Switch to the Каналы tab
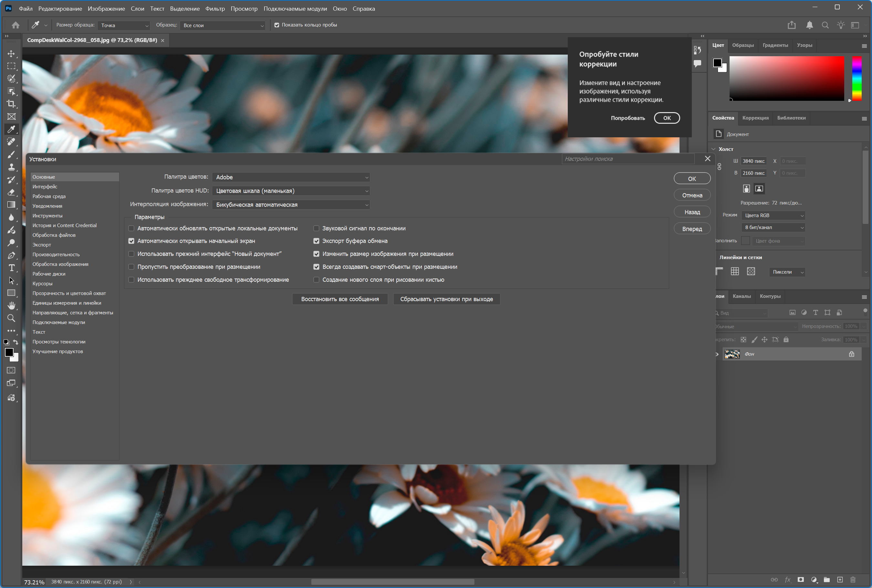Viewport: 872px width, 588px height. click(741, 296)
